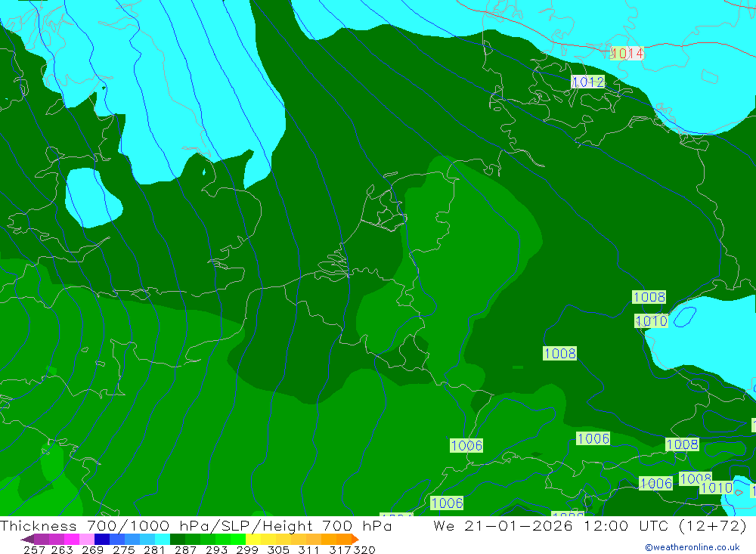Screen dimensions: 756x554
Task: Click the orange arrow at legend end
Action: [355, 539]
